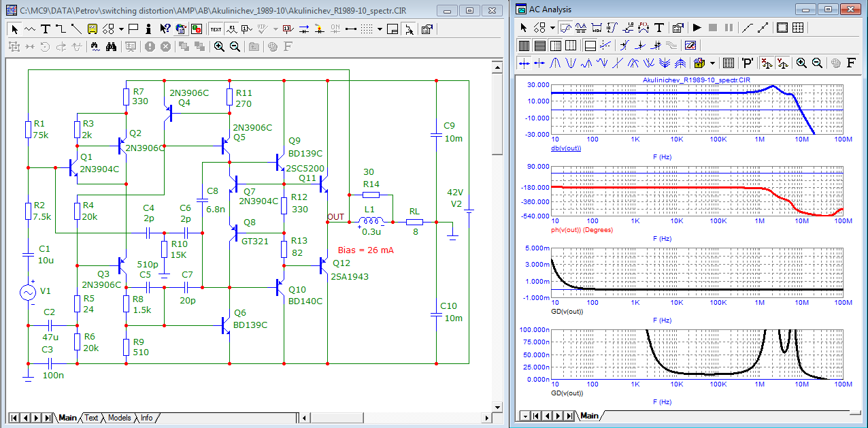Open the Info tab
This screenshot has width=868, height=428.
click(146, 418)
